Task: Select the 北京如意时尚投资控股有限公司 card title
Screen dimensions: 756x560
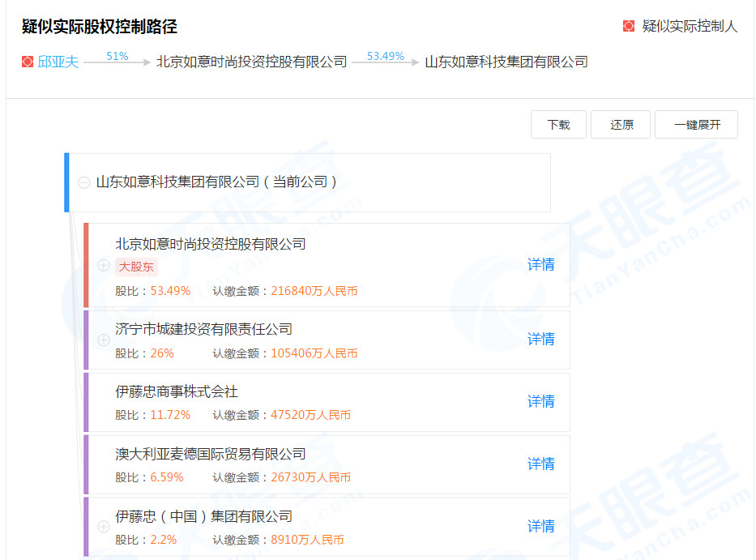Action: [x=210, y=244]
